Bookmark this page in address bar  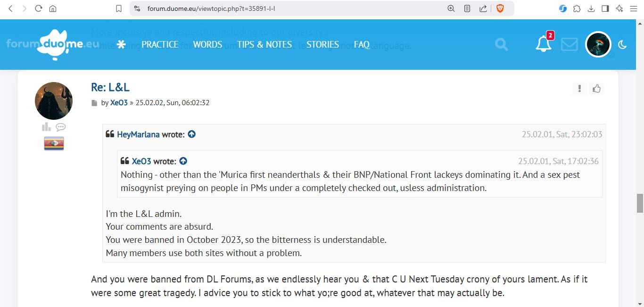coord(119,8)
